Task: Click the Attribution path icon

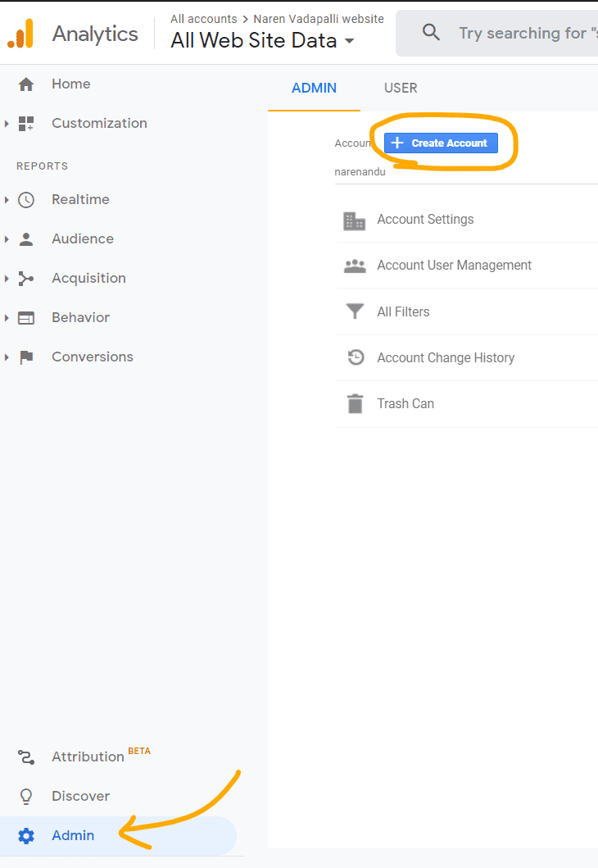Action: [x=26, y=757]
